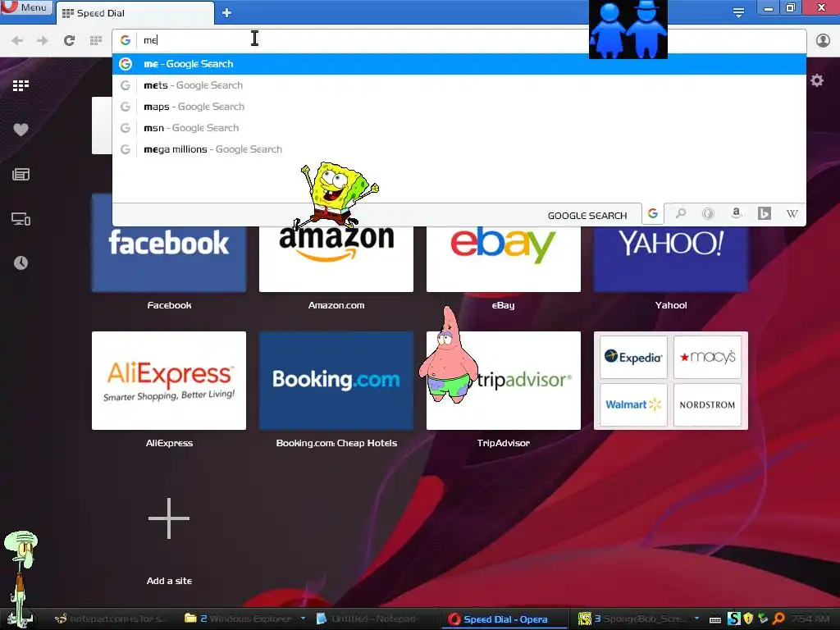
Task: Click the 'Facebook' label under tile
Action: 169,305
